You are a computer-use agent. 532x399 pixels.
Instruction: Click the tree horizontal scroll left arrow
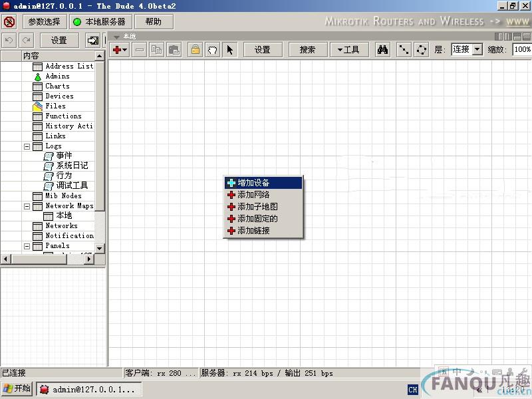click(5, 259)
